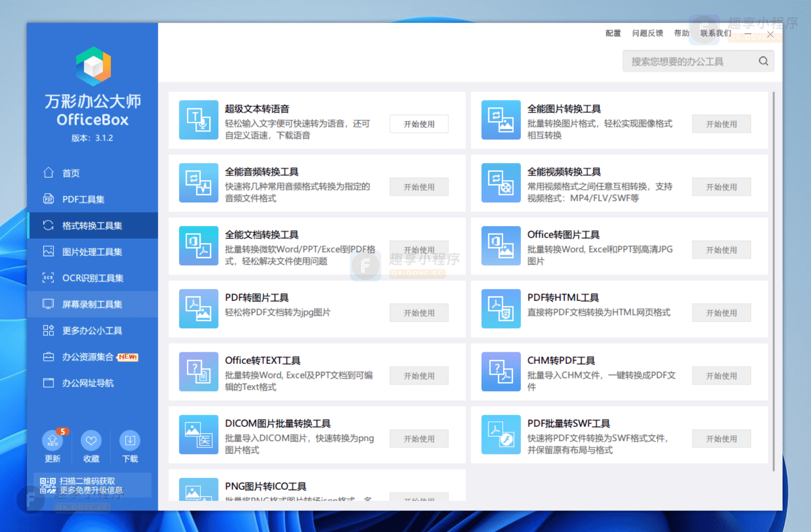This screenshot has width=811, height=532.
Task: Open the 超级文本转语音 tool icon
Action: pos(198,120)
